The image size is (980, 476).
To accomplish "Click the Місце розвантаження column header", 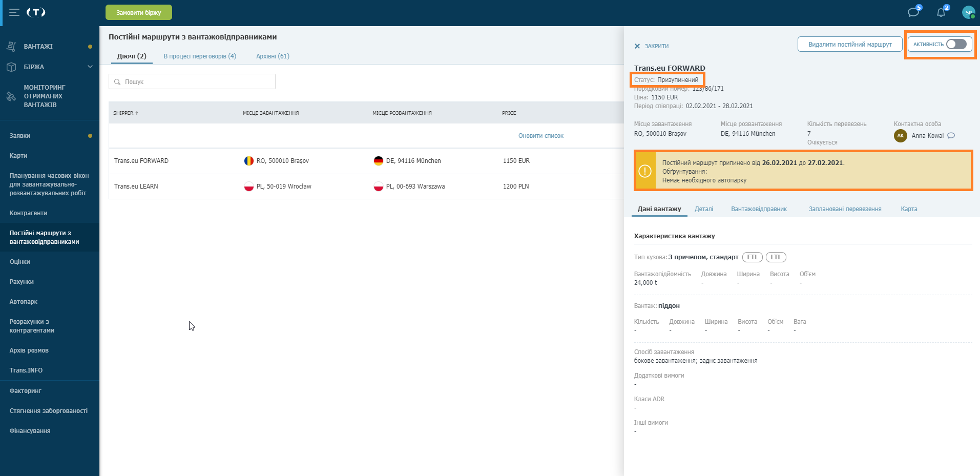I will 402,113.
